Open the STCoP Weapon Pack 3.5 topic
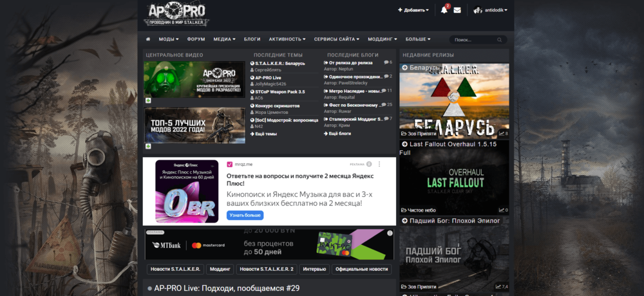 tap(280, 91)
